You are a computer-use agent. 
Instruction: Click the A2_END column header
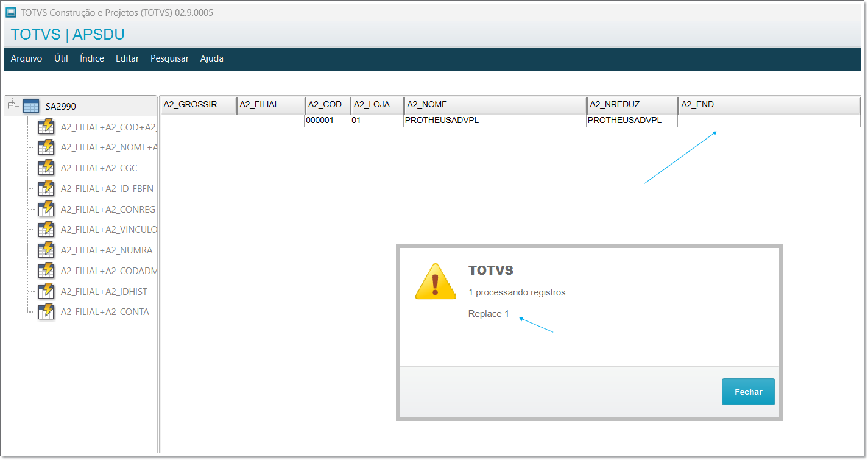tap(769, 105)
